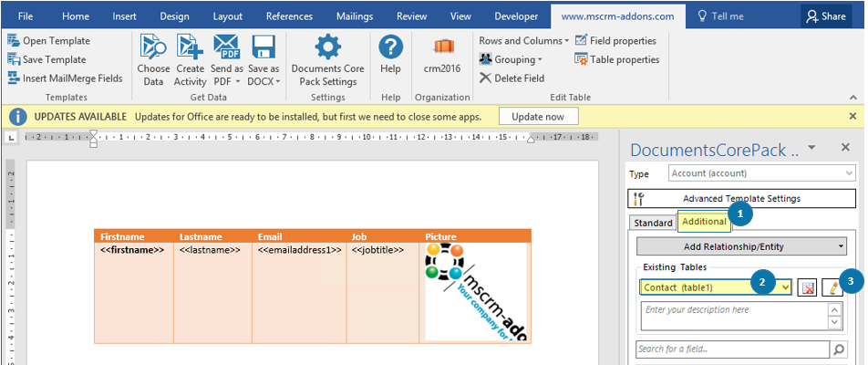
Task: Click the <<lastname>> field cell
Action: click(x=210, y=250)
